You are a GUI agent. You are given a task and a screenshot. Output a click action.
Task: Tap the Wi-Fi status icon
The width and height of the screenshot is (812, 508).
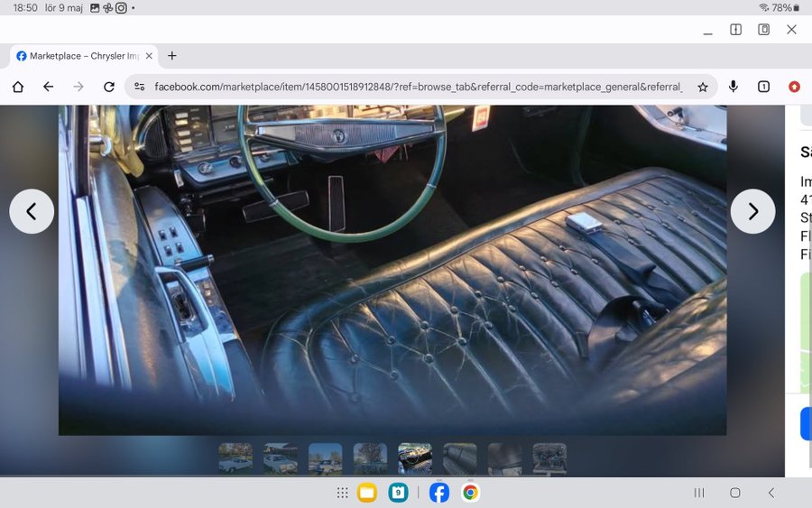point(764,7)
